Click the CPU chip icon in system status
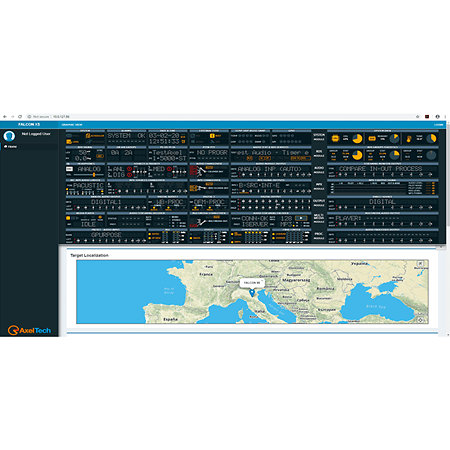Image resolution: width=450 pixels, height=450 pixels. (x=335, y=138)
